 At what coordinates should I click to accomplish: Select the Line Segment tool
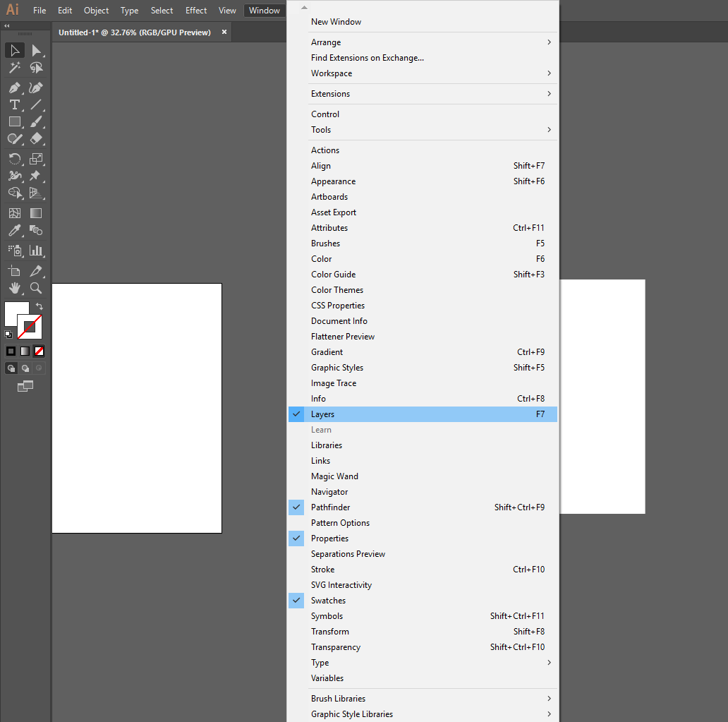point(36,104)
